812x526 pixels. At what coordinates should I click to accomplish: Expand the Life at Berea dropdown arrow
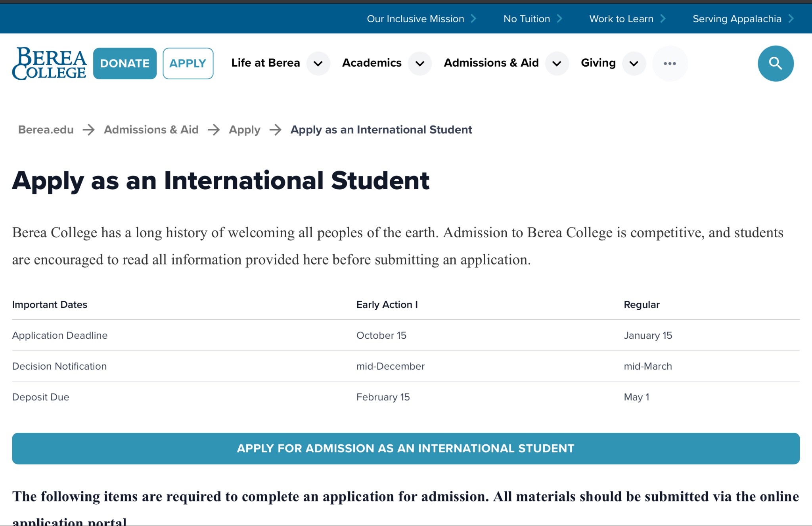318,63
